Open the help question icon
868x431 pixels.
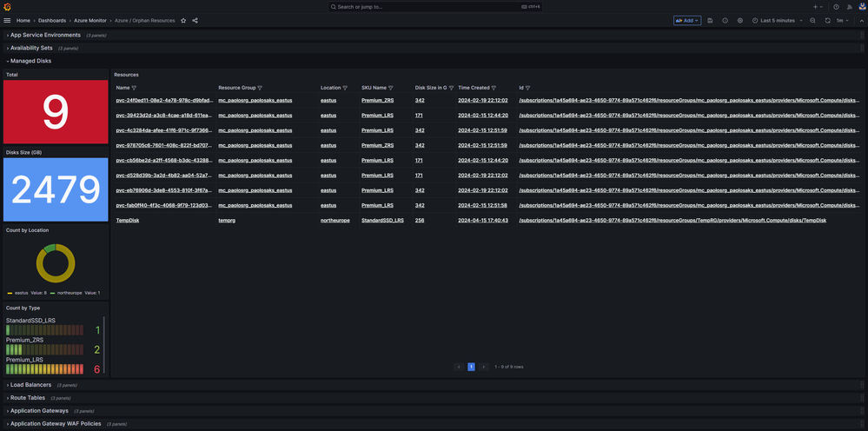coord(836,7)
